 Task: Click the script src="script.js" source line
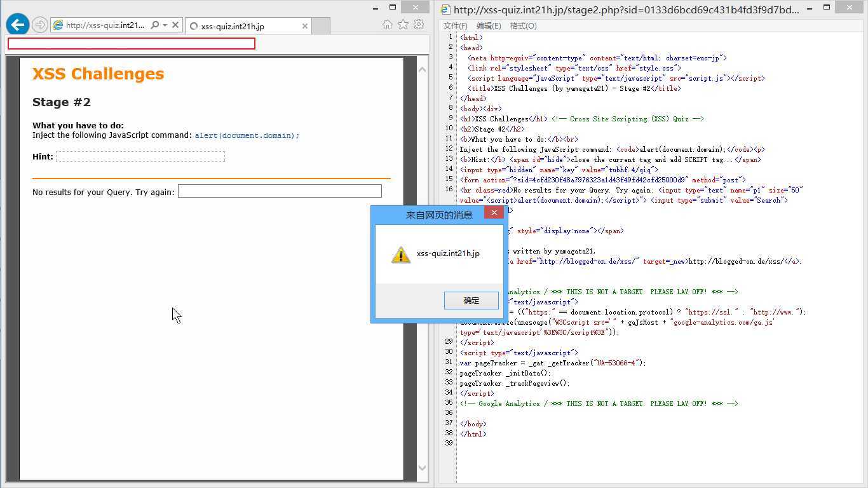pos(616,78)
